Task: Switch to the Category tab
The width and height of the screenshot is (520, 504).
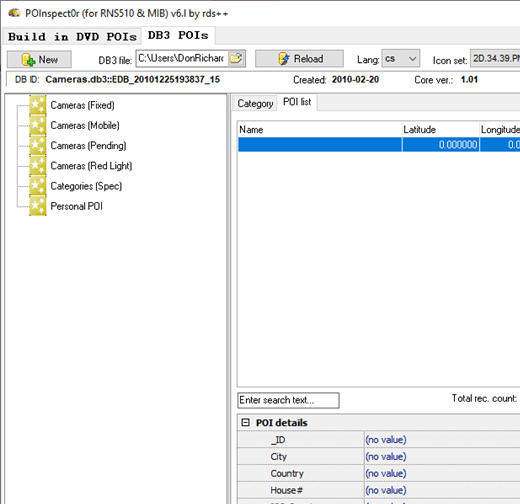Action: click(255, 103)
